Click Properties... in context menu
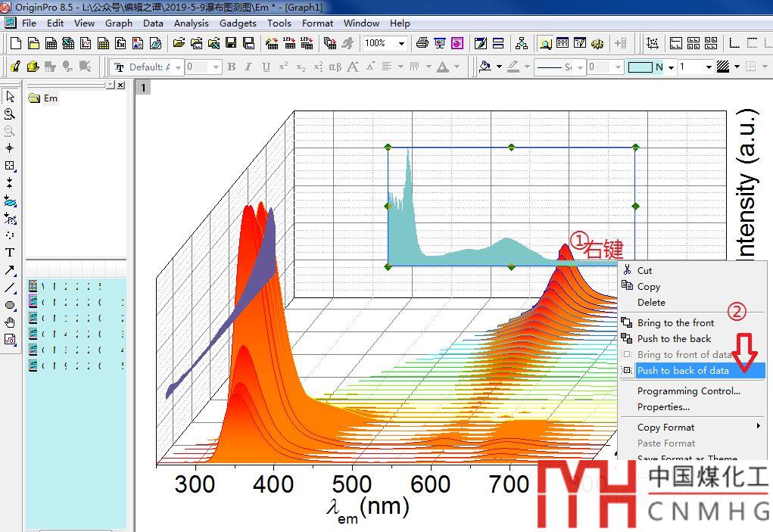 tap(663, 407)
